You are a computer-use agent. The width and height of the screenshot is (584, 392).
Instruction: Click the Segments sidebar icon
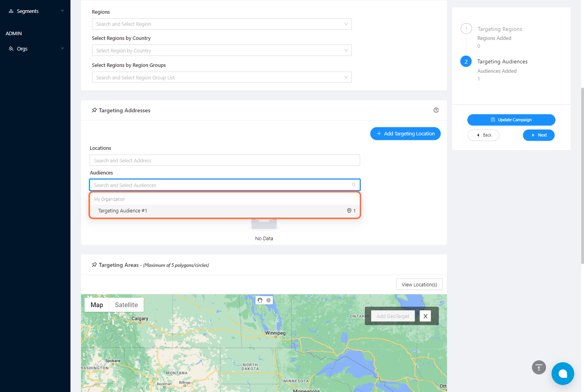coord(11,11)
